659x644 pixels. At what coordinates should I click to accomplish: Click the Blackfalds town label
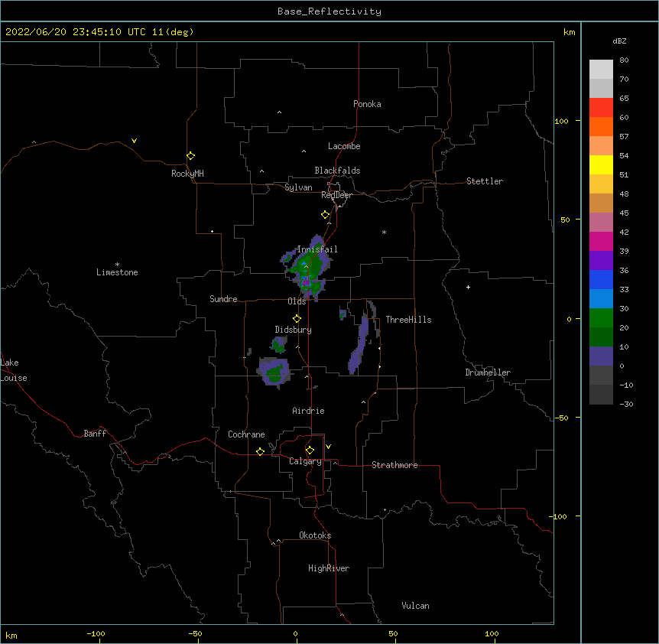click(337, 171)
